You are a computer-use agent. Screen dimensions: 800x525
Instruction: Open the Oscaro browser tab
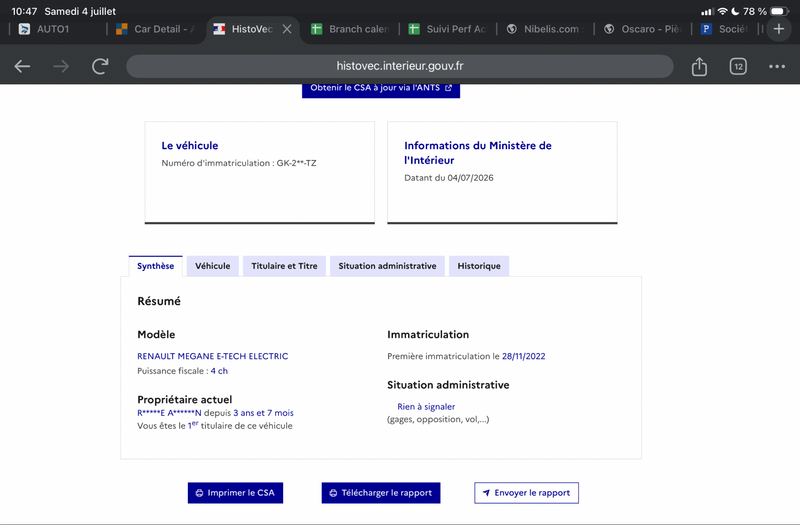click(x=643, y=29)
